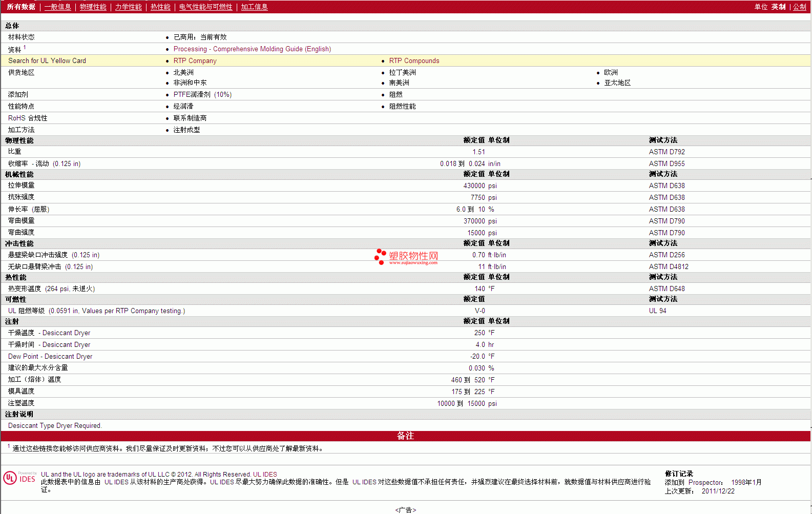The width and height of the screenshot is (812, 514).
Task: Click the 机械性能 section header
Action: click(19, 175)
